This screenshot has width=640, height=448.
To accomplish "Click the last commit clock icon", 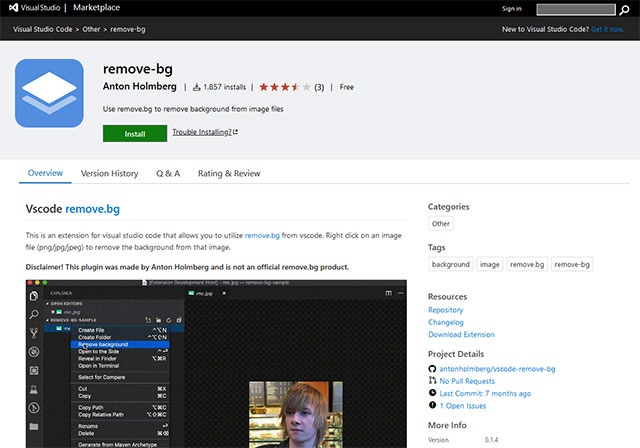I will [432, 393].
